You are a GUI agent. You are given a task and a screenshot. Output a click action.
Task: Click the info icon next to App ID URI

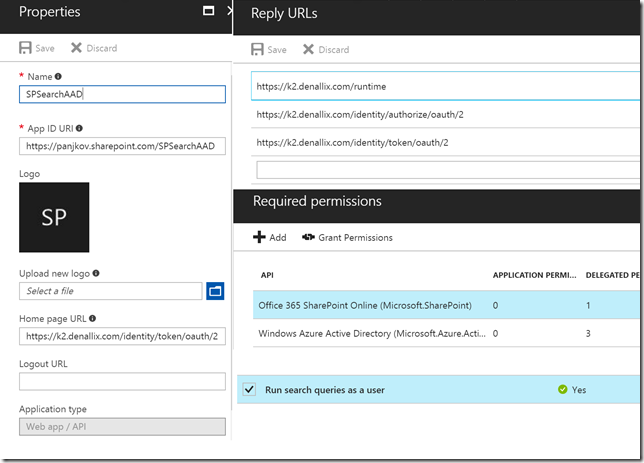click(x=79, y=128)
